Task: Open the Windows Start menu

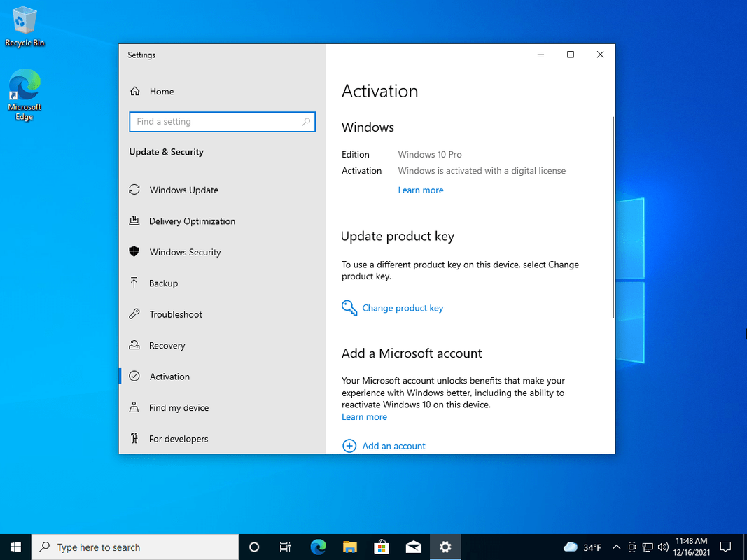Action: coord(15,547)
